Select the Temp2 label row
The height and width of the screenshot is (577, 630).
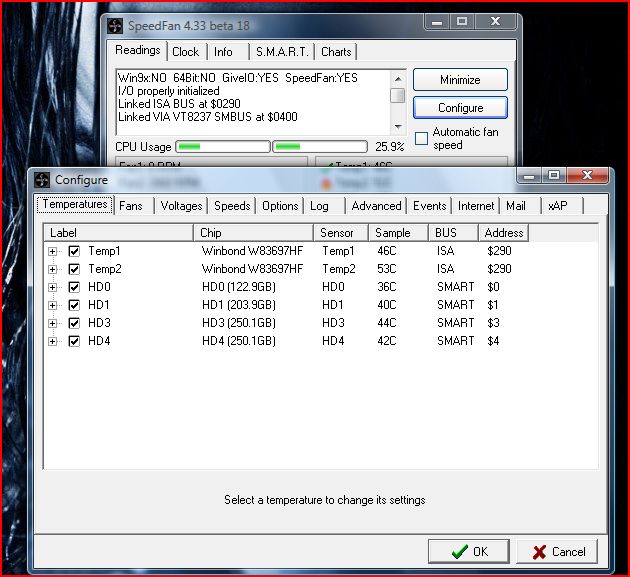coord(105,269)
